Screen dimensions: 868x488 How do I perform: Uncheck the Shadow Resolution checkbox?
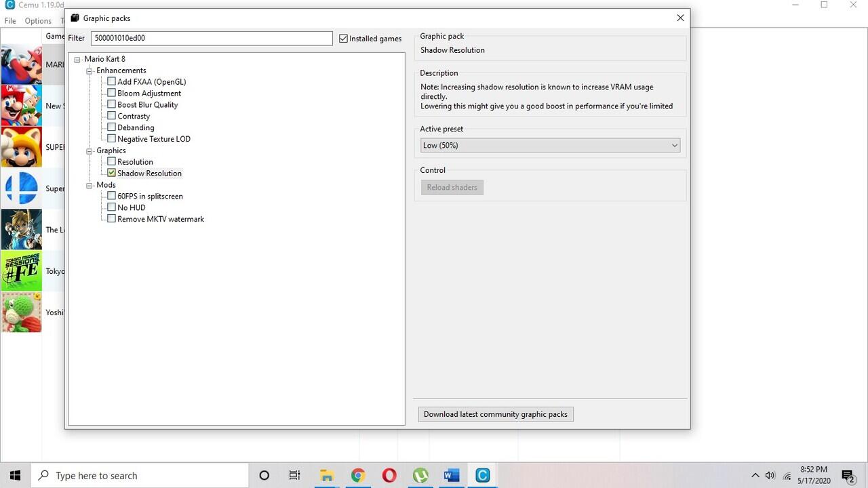111,173
